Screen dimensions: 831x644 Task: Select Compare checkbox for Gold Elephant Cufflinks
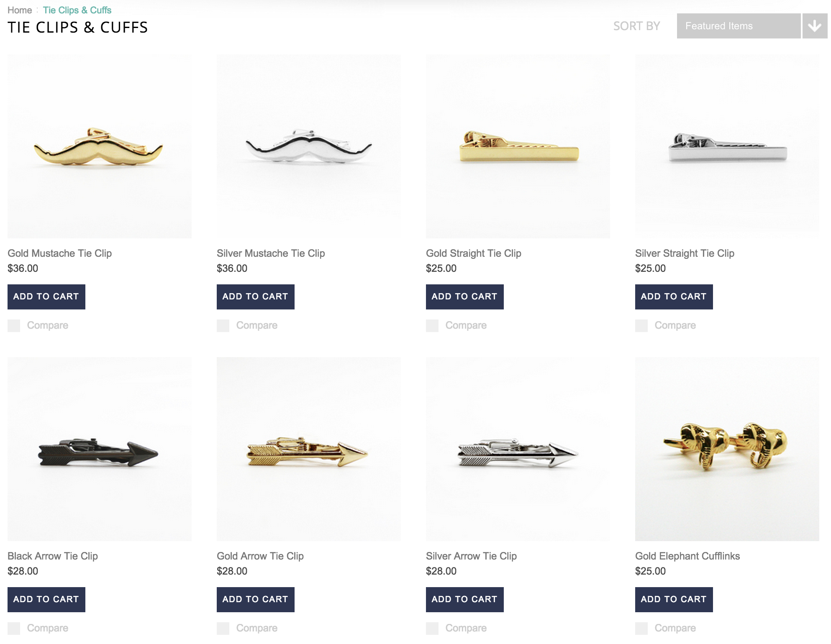point(641,629)
